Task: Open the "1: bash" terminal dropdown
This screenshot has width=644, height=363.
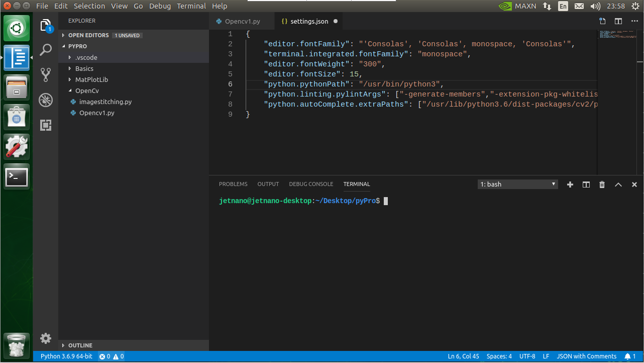Action: pyautogui.click(x=517, y=184)
